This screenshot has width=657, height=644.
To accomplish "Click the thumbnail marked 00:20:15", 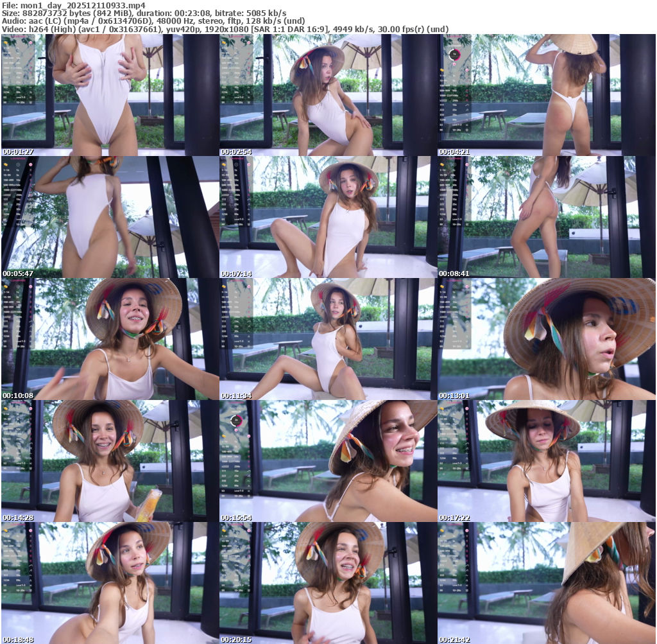I will [328, 583].
